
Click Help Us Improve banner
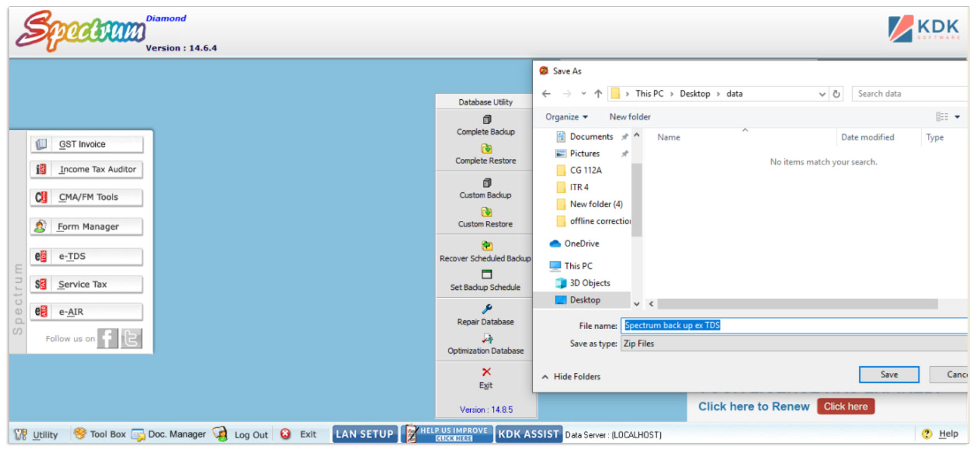coord(447,434)
